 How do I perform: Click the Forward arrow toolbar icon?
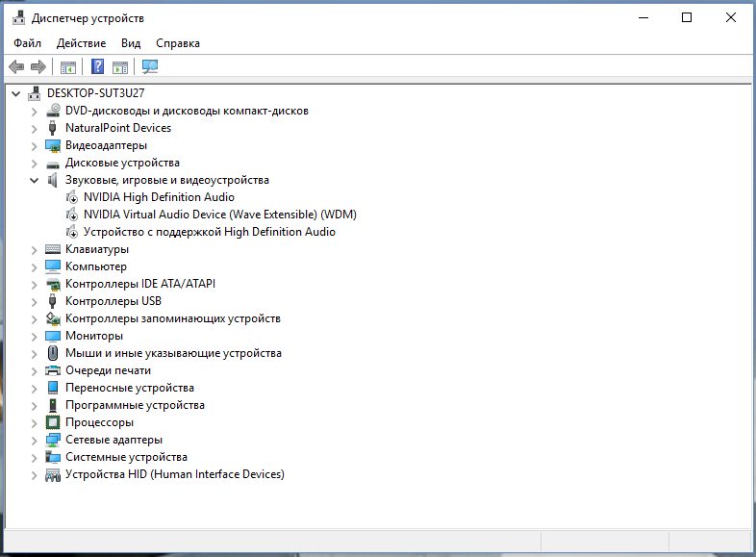pos(38,66)
